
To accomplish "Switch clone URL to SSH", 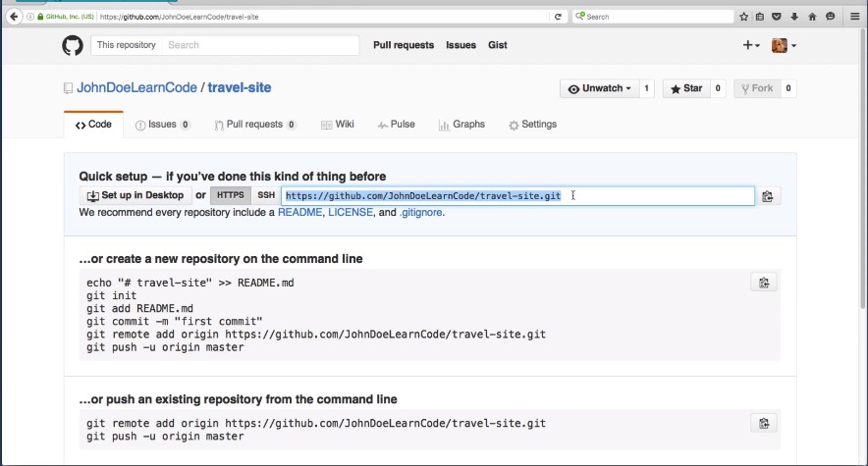I will pos(266,195).
